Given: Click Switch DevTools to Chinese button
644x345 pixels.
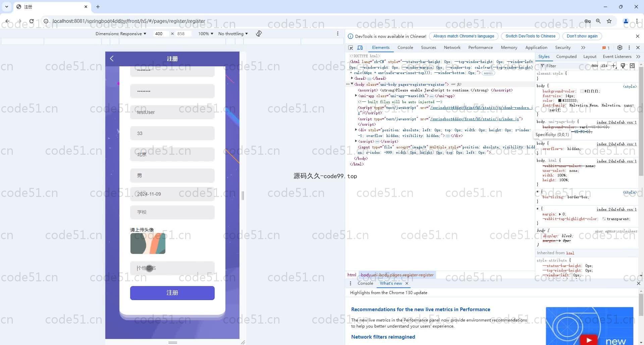Looking at the screenshot, I should point(530,36).
